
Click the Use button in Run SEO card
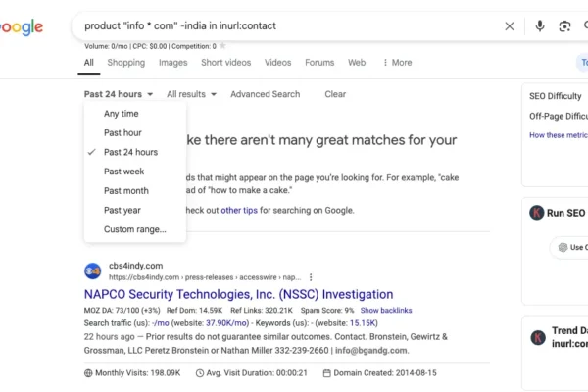[x=570, y=247]
